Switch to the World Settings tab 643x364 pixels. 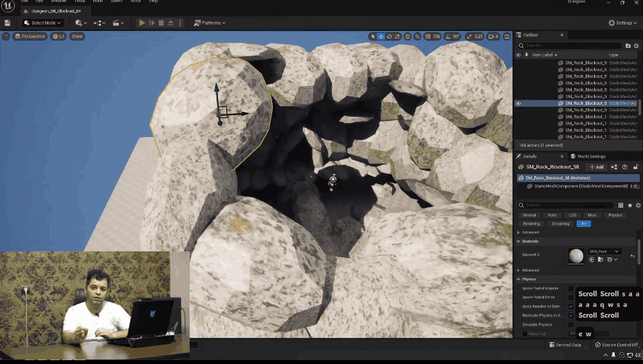click(x=587, y=156)
